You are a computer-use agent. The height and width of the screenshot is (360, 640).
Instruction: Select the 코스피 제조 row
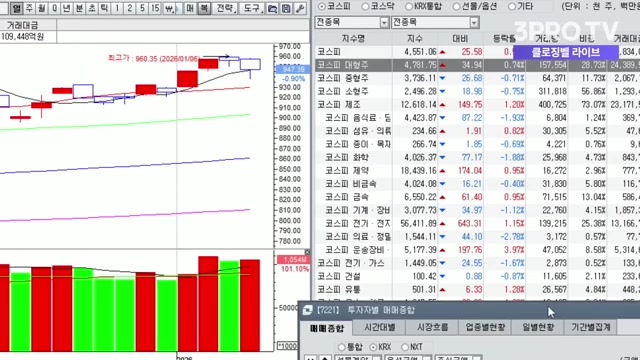point(477,104)
